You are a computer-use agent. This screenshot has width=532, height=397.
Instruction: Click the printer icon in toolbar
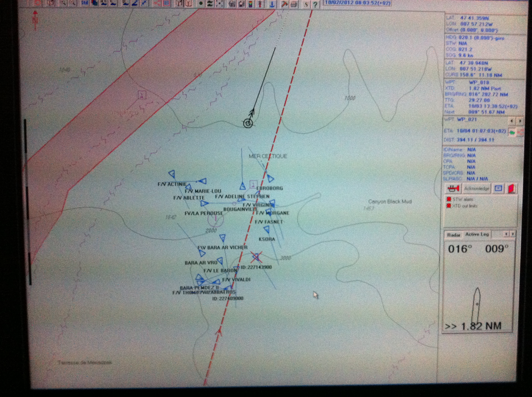tap(294, 4)
